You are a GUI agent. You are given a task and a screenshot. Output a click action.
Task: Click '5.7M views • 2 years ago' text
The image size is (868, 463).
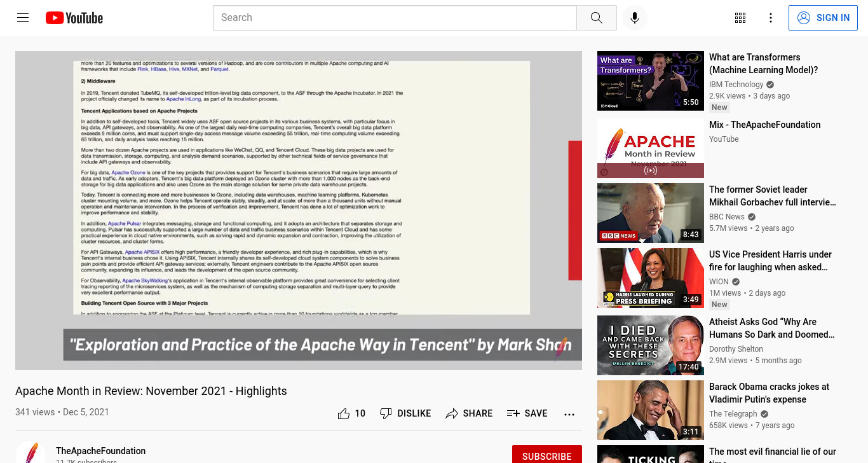(x=752, y=228)
